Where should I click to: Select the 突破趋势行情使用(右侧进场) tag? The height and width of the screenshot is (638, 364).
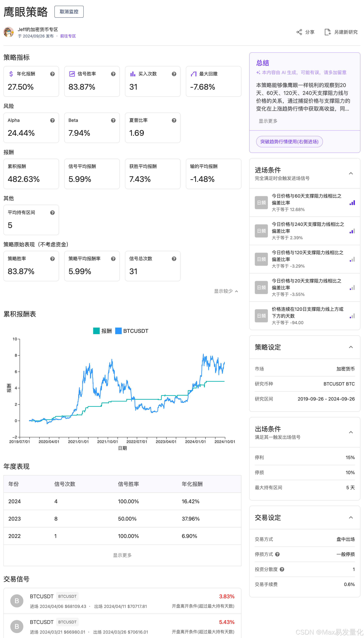(x=289, y=142)
